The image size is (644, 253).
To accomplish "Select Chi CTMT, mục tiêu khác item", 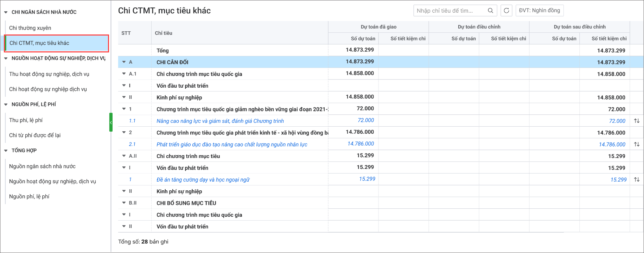I will pyautogui.click(x=39, y=43).
